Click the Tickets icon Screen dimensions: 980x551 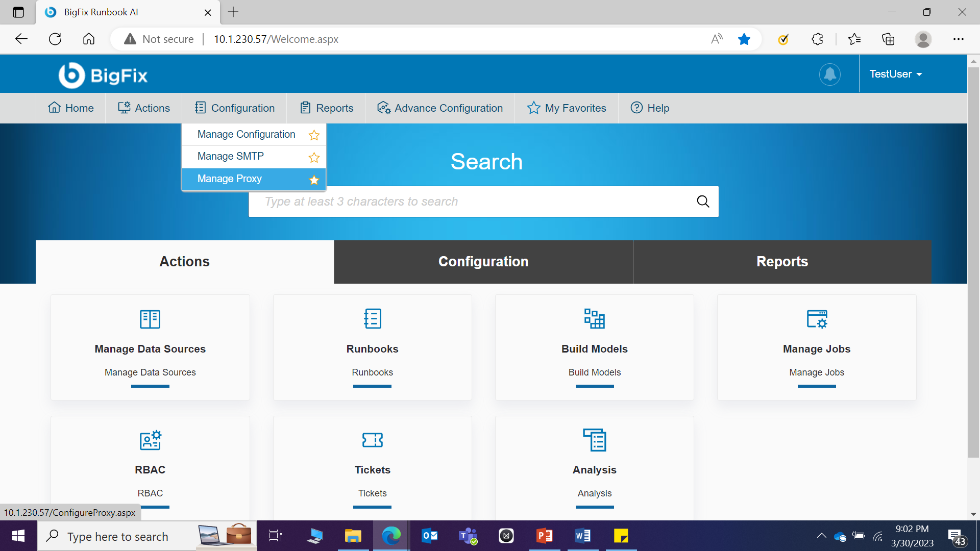point(372,440)
